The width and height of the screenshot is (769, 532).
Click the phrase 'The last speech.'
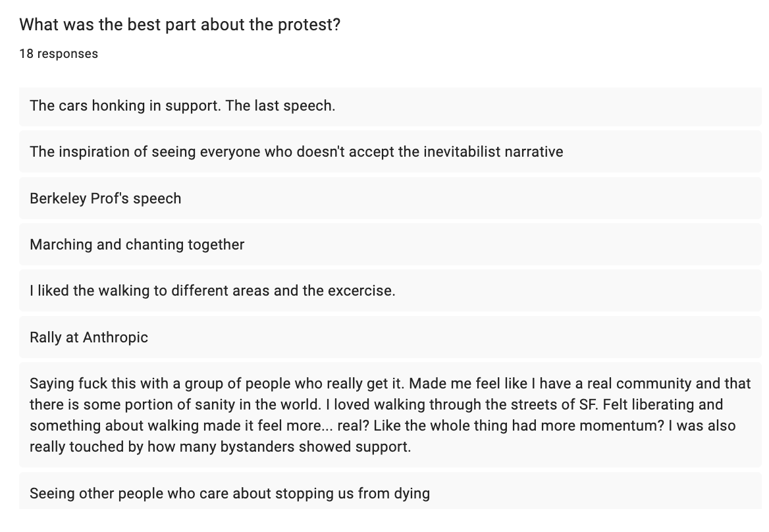pyautogui.click(x=280, y=106)
